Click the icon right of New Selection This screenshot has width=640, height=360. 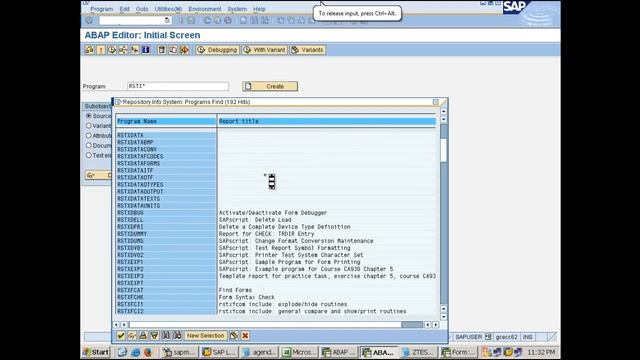click(233, 336)
